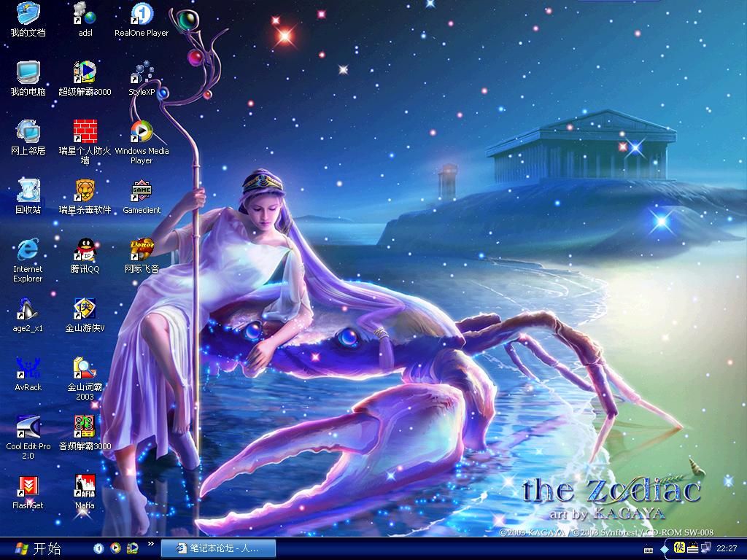Open the AvRack desktop shortcut

pos(28,374)
